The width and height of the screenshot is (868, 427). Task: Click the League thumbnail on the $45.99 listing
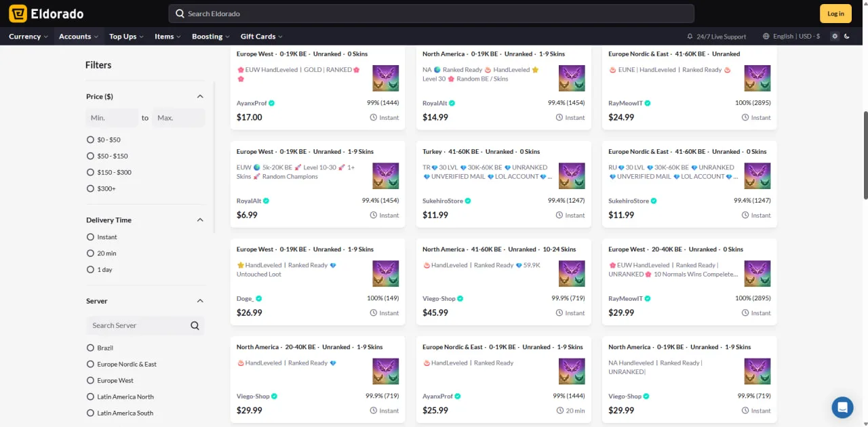point(572,274)
